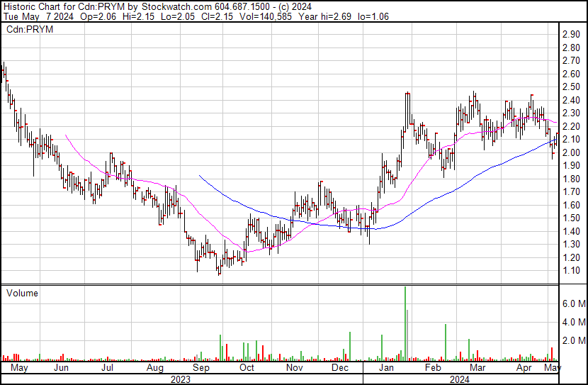Click the 1.10 price axis label

[x=571, y=271]
